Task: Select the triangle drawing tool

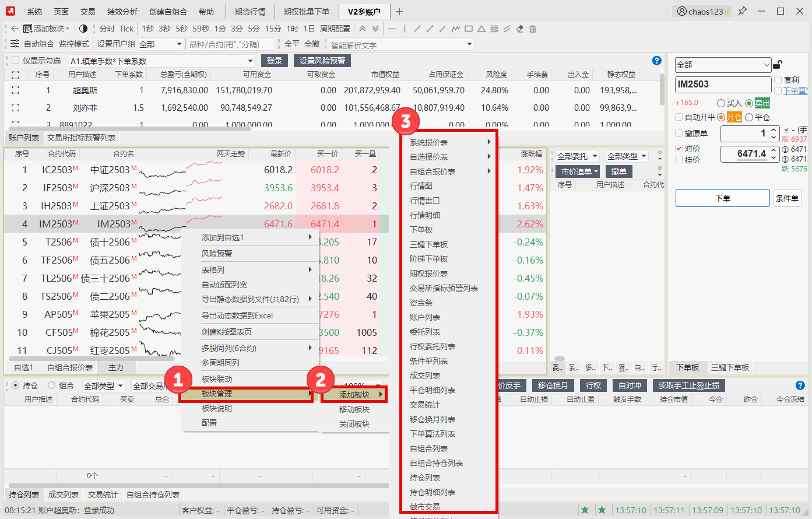Action: [481, 29]
